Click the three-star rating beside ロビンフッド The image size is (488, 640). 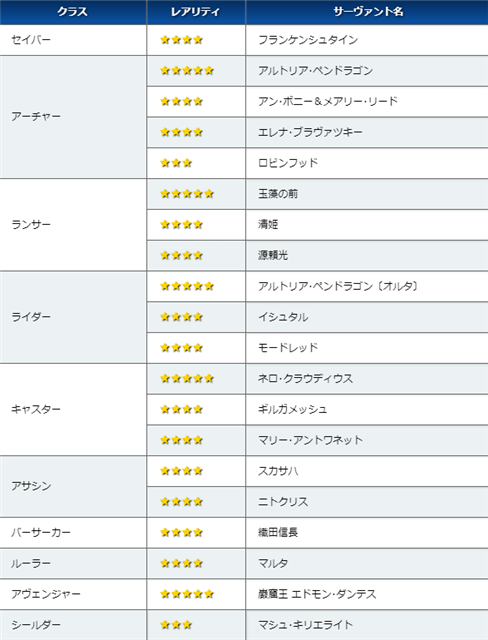pyautogui.click(x=176, y=163)
